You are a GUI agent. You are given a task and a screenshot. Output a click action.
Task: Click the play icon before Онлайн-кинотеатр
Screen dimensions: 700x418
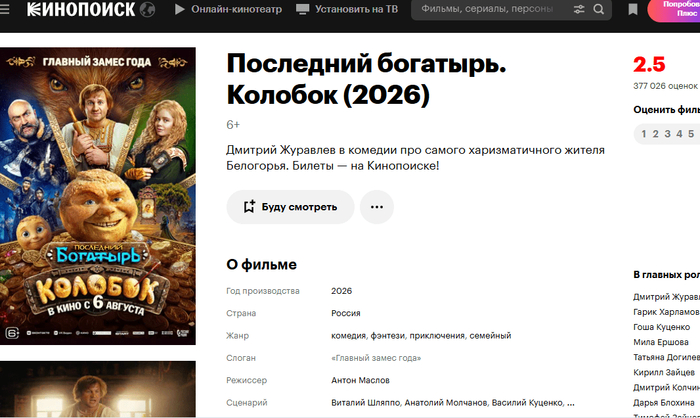(x=179, y=9)
